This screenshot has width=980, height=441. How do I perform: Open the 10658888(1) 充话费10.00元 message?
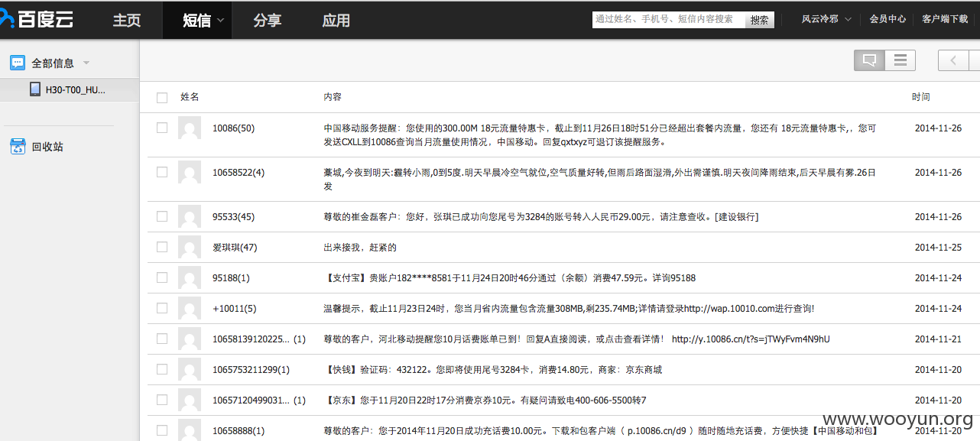coord(602,431)
